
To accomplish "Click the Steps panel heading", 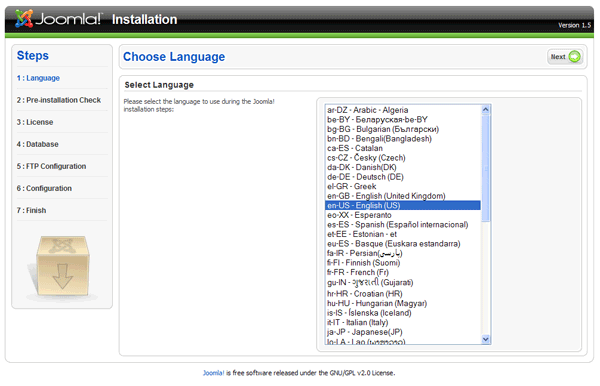I will pyautogui.click(x=33, y=56).
